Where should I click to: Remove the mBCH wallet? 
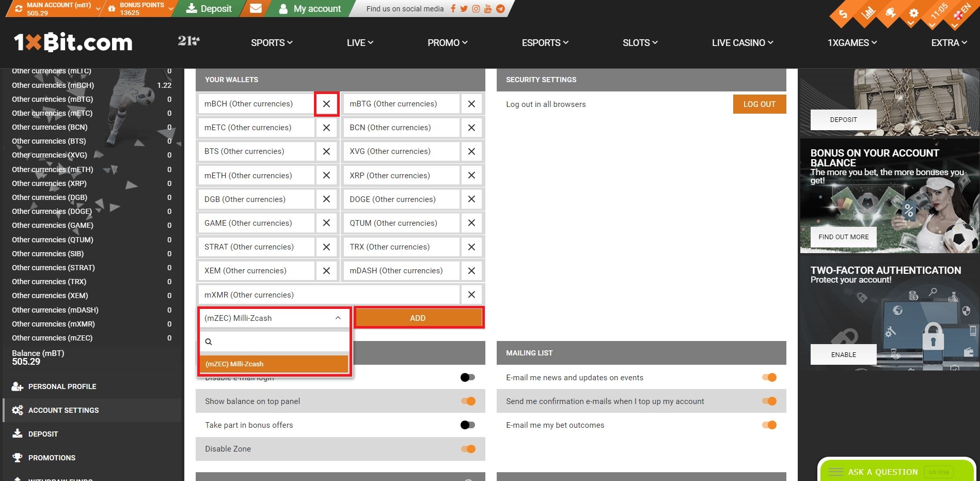(326, 104)
